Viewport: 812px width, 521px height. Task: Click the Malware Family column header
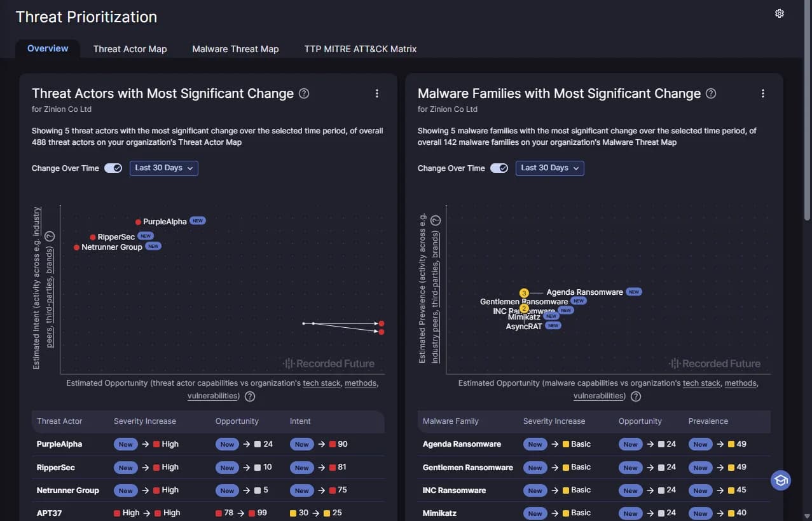pos(451,421)
